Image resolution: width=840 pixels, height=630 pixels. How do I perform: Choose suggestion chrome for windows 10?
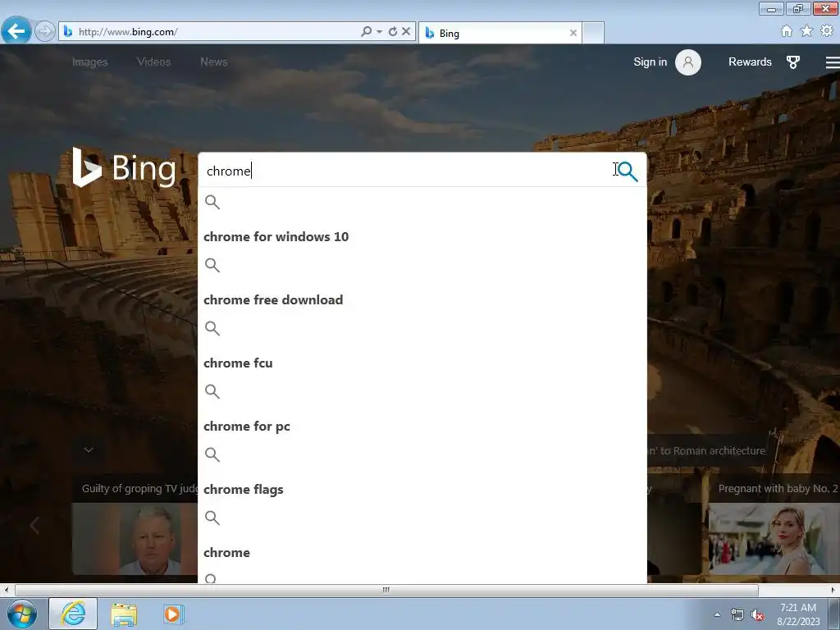pos(276,237)
